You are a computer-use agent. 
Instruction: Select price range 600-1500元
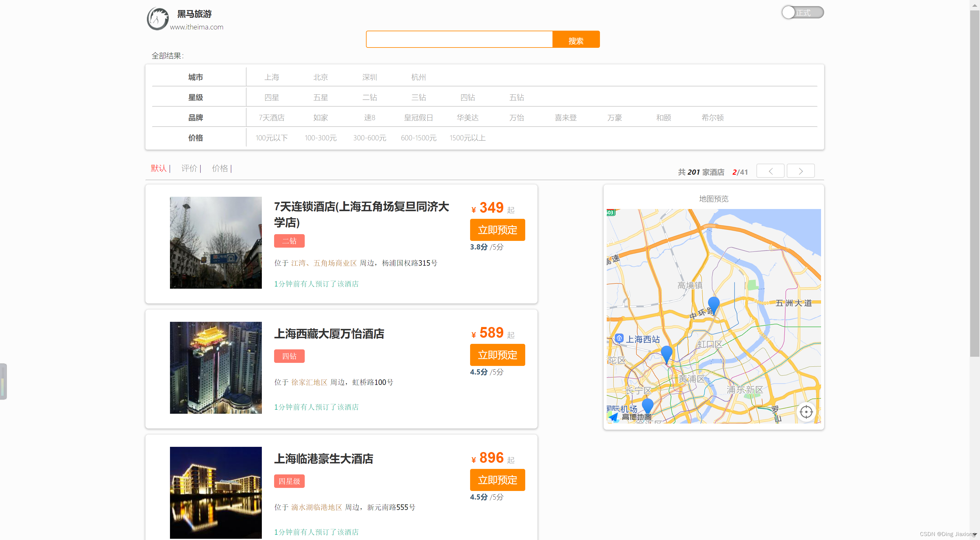[418, 138]
